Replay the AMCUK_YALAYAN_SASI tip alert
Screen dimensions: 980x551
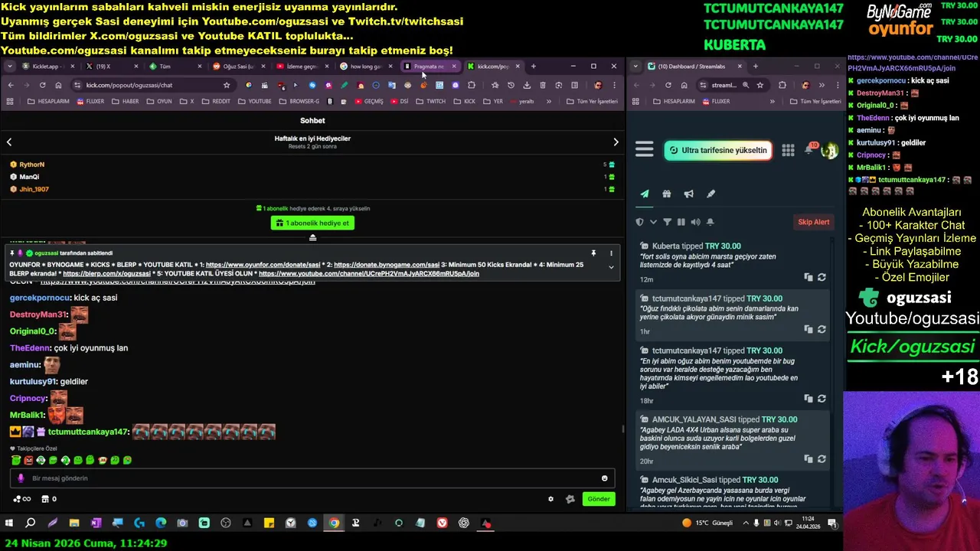point(822,459)
